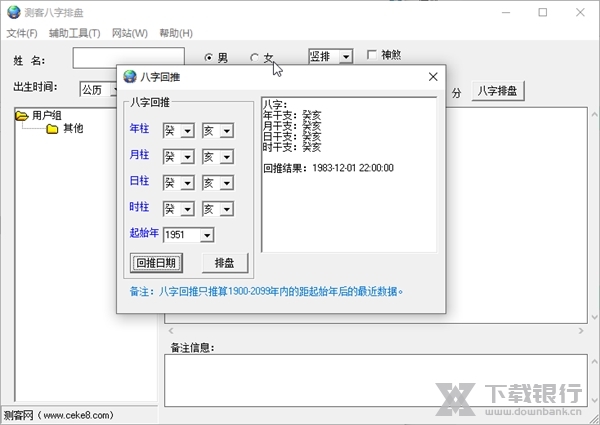Click result pane scrollbar up arrow
Image resolution: width=600 pixels, height=425 pixels.
594,114
